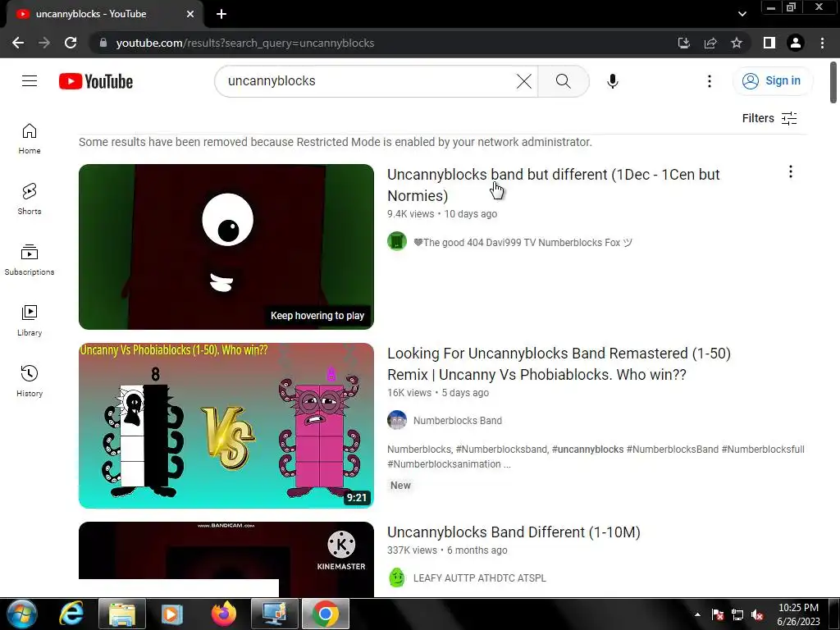Click the address bar URL

(x=244, y=43)
